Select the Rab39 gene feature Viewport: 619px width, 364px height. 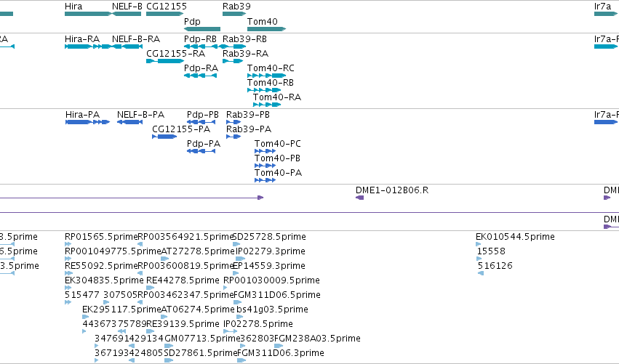click(234, 14)
